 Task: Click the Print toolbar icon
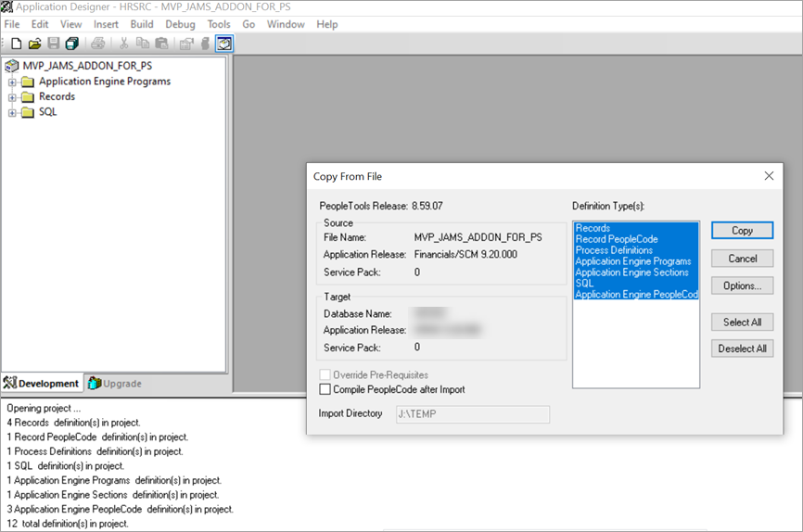pos(97,44)
